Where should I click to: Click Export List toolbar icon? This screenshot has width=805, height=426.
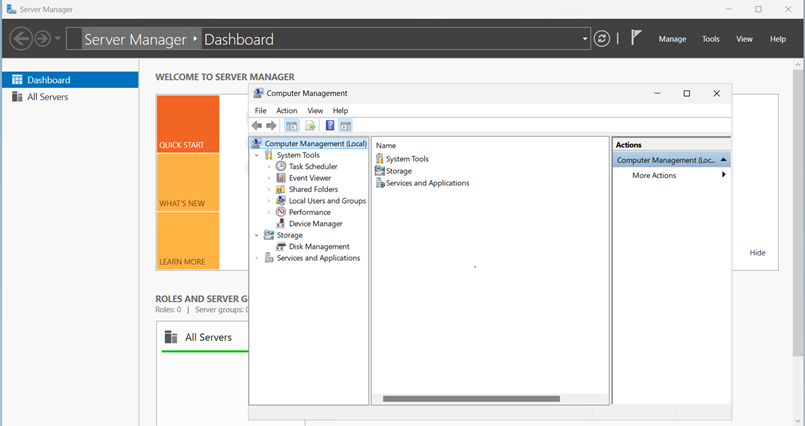pos(310,126)
